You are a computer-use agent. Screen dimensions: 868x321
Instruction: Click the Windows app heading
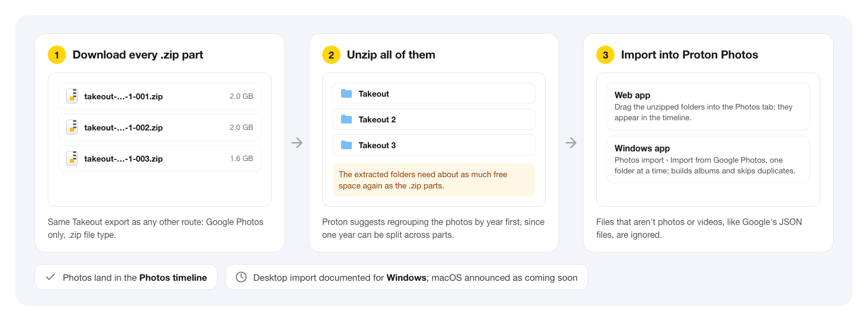point(642,148)
